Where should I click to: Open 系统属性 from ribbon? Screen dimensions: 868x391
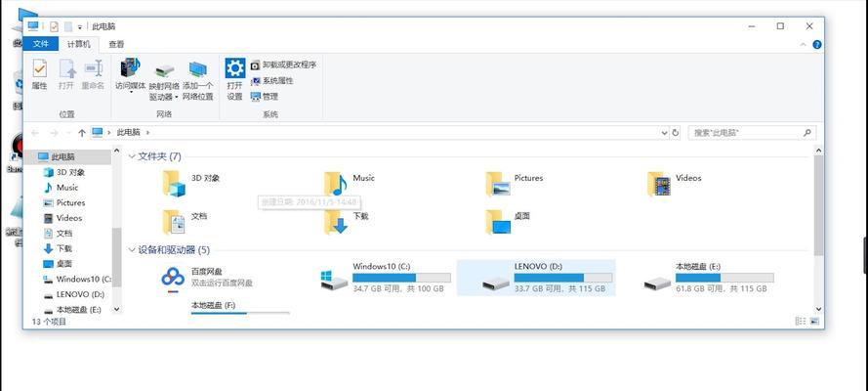click(271, 81)
